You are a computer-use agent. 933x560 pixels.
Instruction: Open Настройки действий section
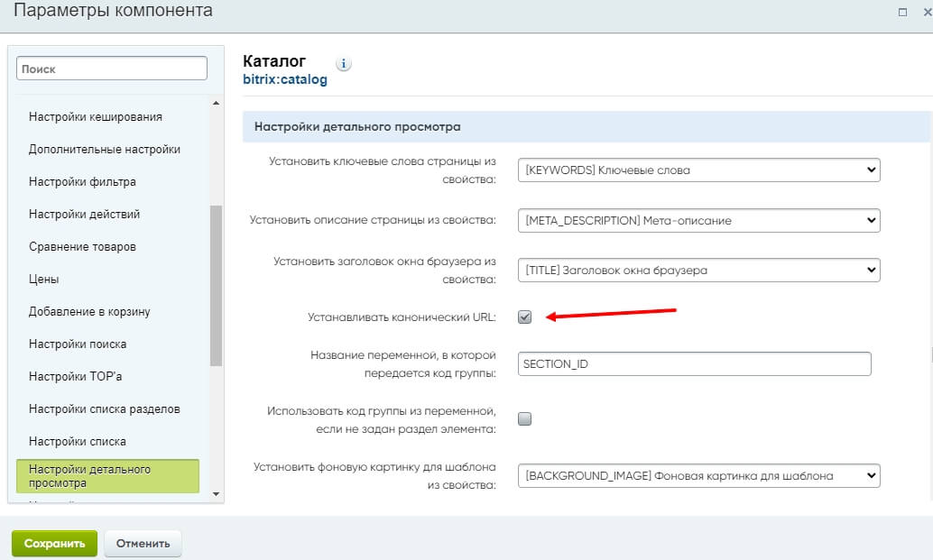(84, 214)
